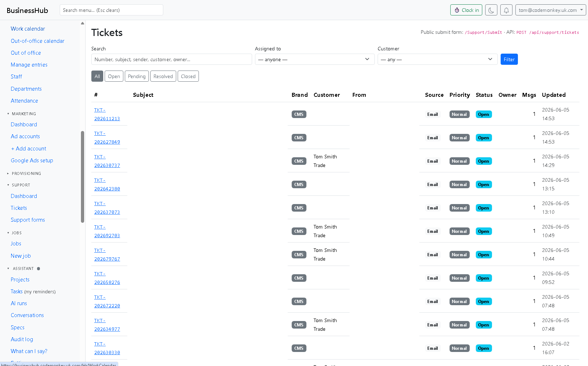Open ticket TKT-202679767
The image size is (588, 366).
pos(107,255)
